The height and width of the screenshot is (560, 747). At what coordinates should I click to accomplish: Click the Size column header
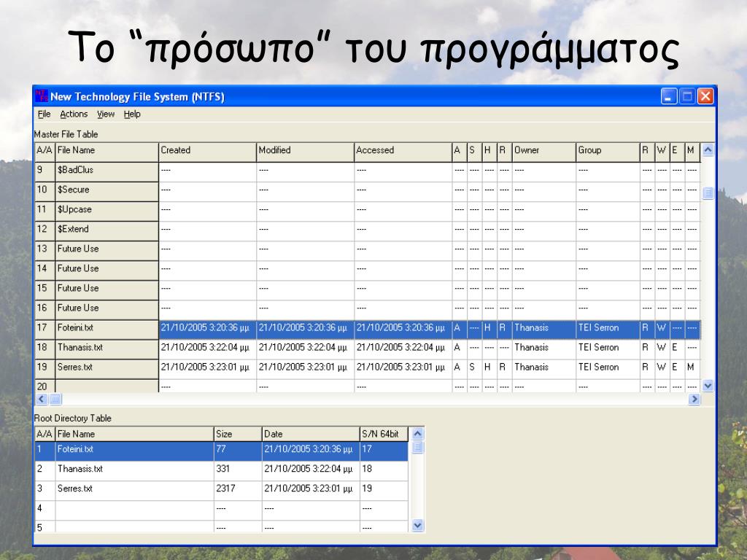[x=237, y=435]
